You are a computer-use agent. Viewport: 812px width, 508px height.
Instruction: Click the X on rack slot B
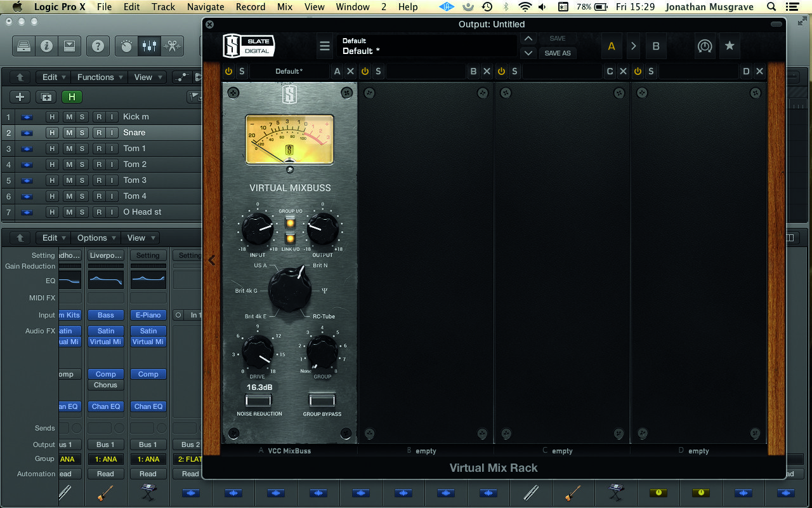[x=487, y=71]
